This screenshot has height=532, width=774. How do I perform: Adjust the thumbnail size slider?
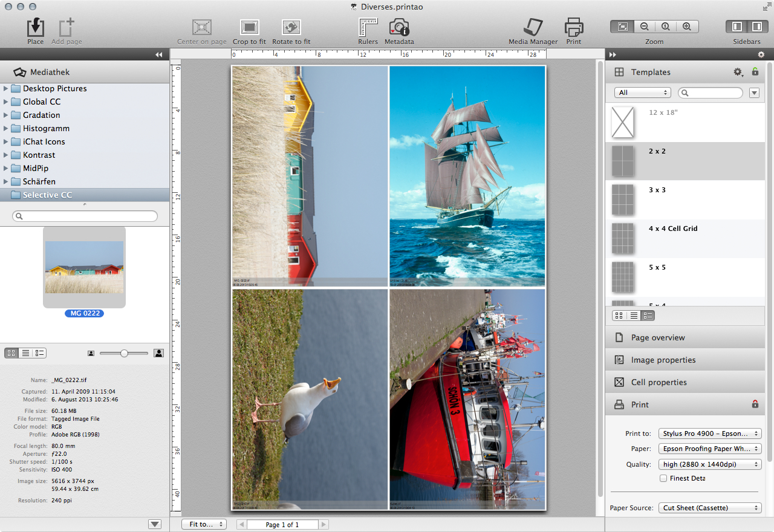point(124,353)
